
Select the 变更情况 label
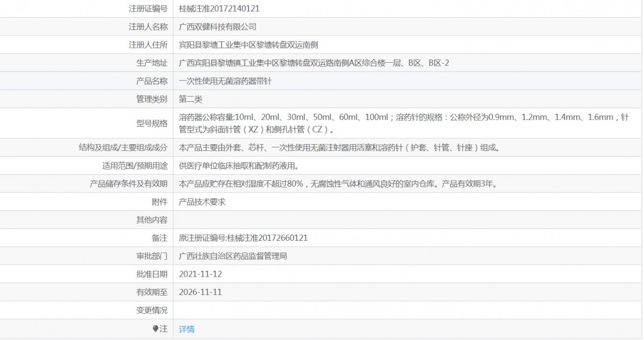152,311
